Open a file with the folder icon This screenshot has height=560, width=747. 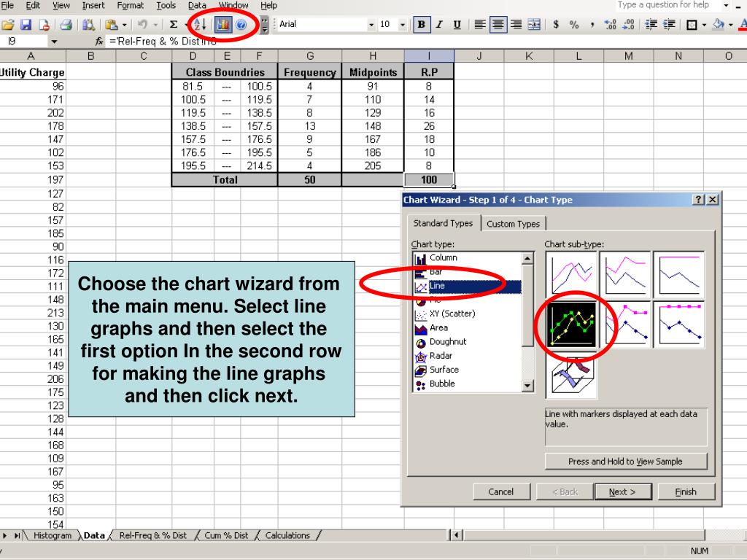tap(7, 24)
